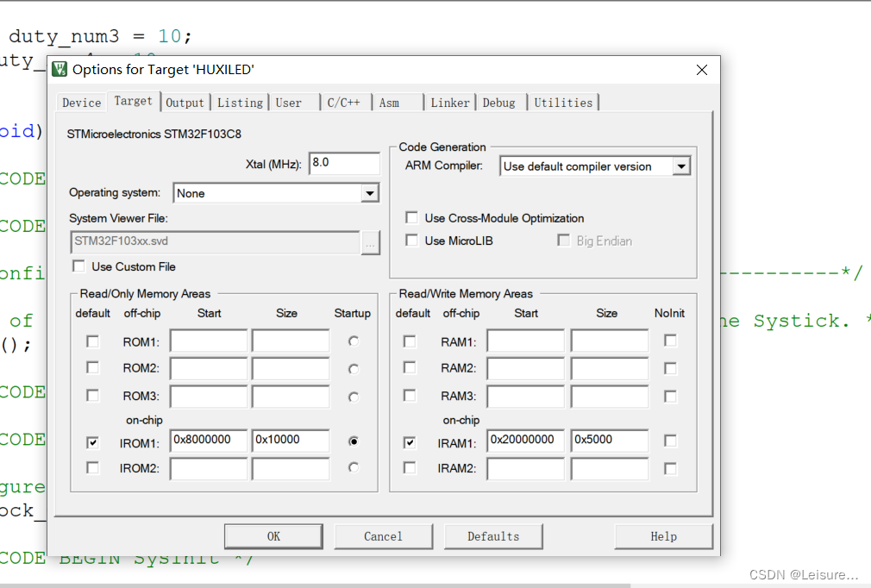Click the Xtal (MHz) input field
The width and height of the screenshot is (871, 588).
pos(344,163)
